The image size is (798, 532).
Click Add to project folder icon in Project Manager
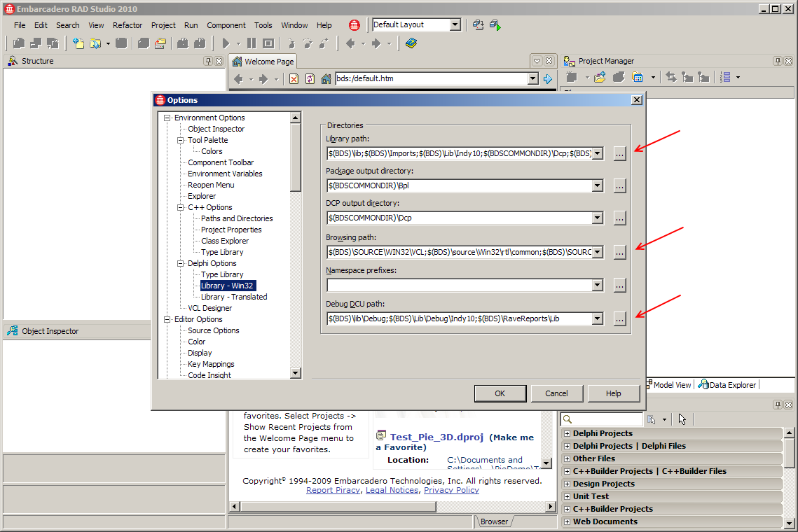600,77
